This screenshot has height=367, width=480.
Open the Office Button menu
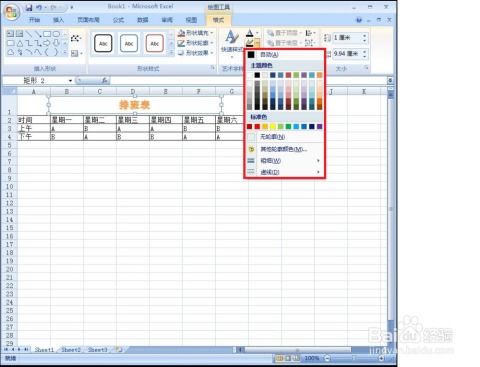(x=12, y=12)
